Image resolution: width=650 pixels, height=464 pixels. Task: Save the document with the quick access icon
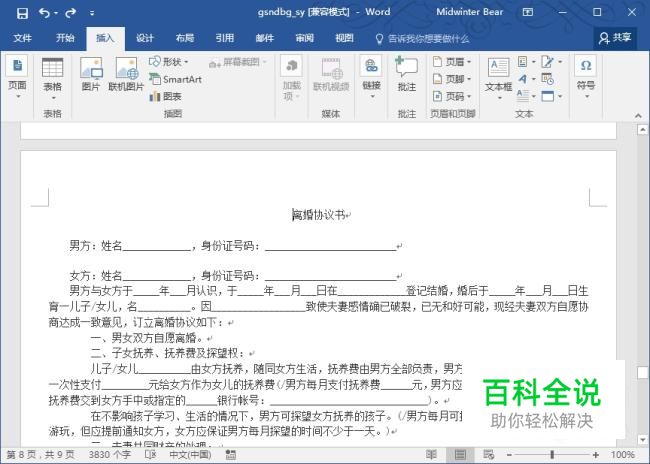pos(22,13)
